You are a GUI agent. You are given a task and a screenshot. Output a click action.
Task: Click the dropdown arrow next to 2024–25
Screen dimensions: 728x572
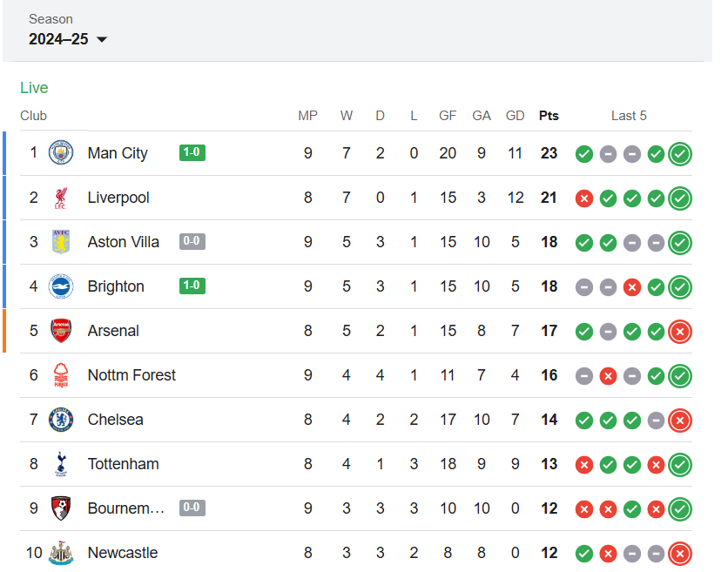[102, 40]
